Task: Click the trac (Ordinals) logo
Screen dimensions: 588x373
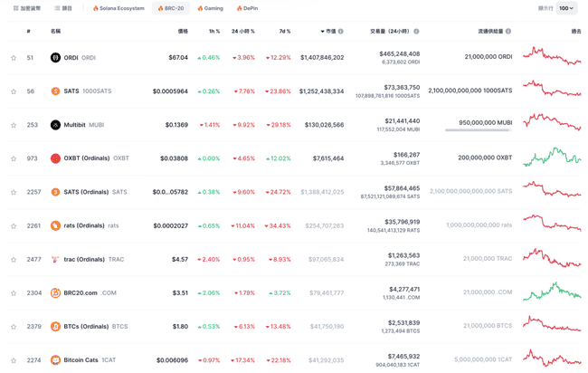Action: coord(55,259)
